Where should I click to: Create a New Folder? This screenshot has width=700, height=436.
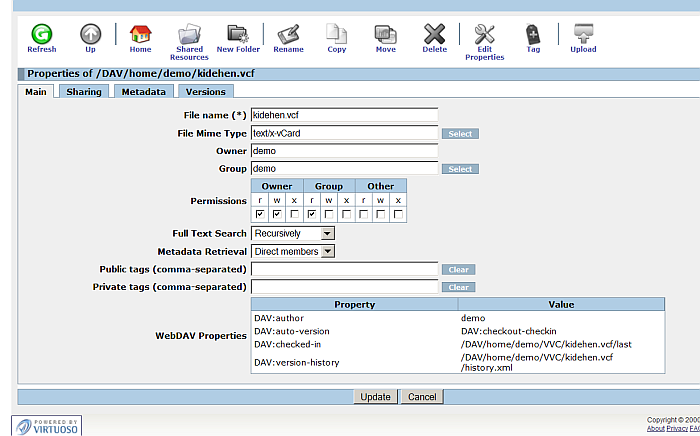[x=238, y=35]
